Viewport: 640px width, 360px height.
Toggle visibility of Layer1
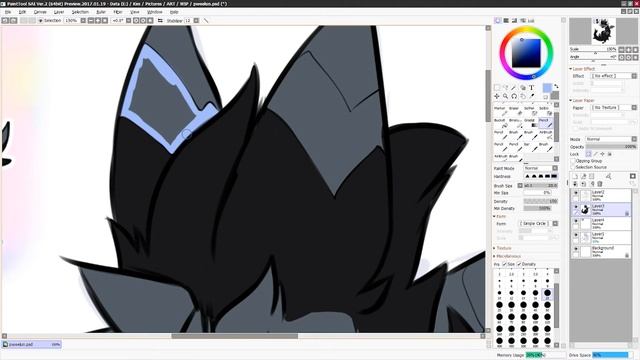click(576, 235)
